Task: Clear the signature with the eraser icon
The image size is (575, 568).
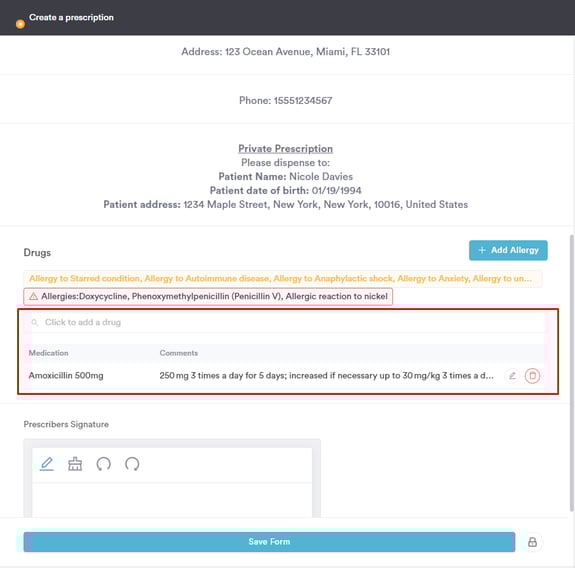Action: coord(75,464)
